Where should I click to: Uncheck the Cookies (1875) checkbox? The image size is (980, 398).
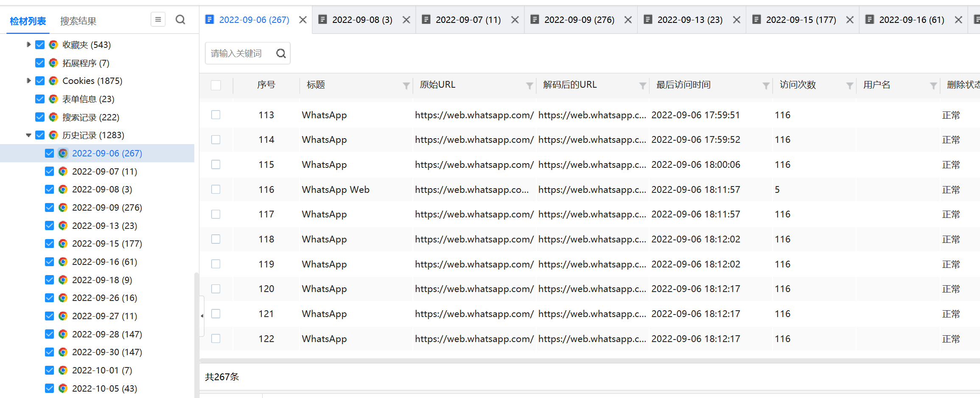[x=40, y=81]
